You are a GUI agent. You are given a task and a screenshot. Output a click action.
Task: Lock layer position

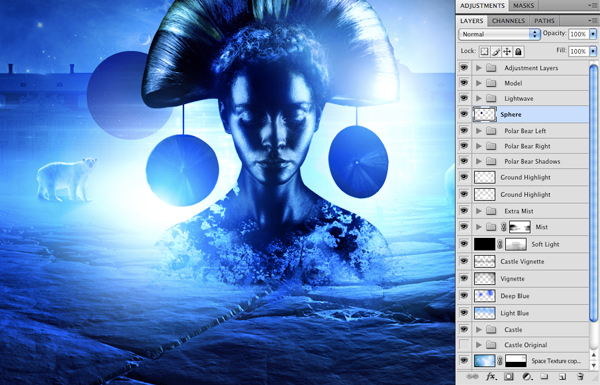(507, 51)
